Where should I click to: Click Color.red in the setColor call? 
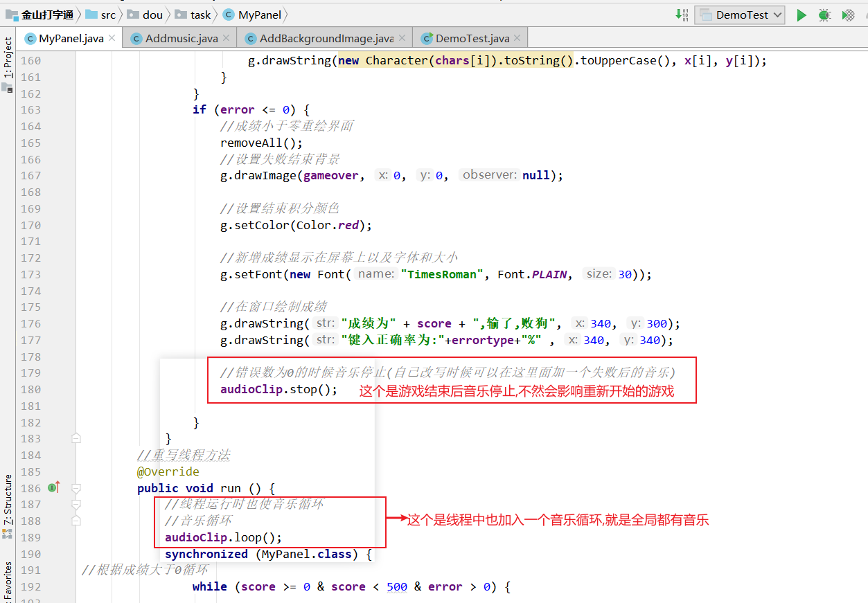pos(327,225)
